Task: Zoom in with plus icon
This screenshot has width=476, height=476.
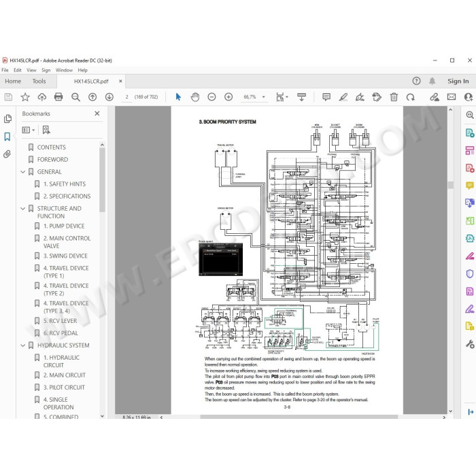Action: point(228,97)
